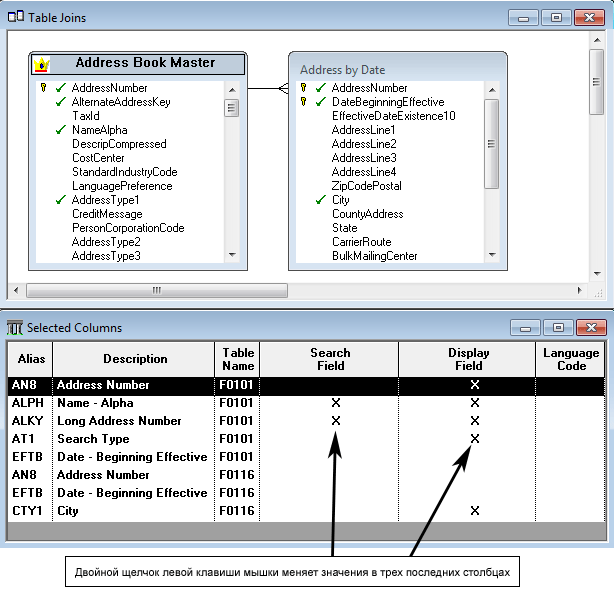Image resolution: width=614 pixels, height=600 pixels.
Task: Click the Selected Columns window icon
Action: pyautogui.click(x=15, y=327)
